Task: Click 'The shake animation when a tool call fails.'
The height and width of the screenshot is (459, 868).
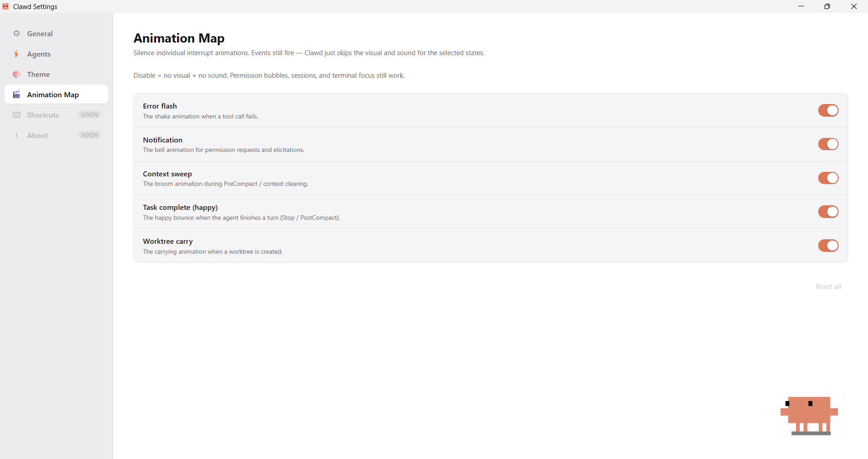Action: pyautogui.click(x=200, y=116)
